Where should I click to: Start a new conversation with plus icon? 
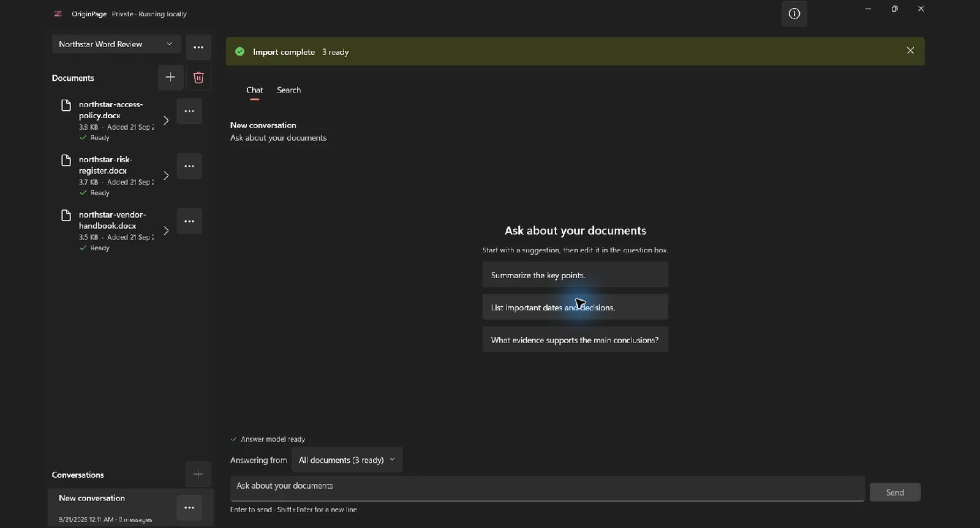[198, 474]
